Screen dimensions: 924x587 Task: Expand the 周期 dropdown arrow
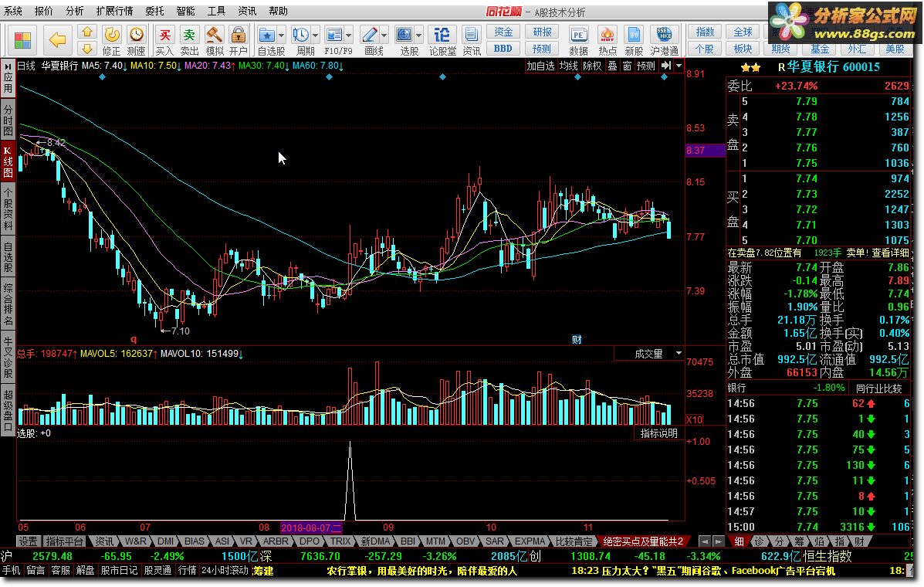point(315,36)
